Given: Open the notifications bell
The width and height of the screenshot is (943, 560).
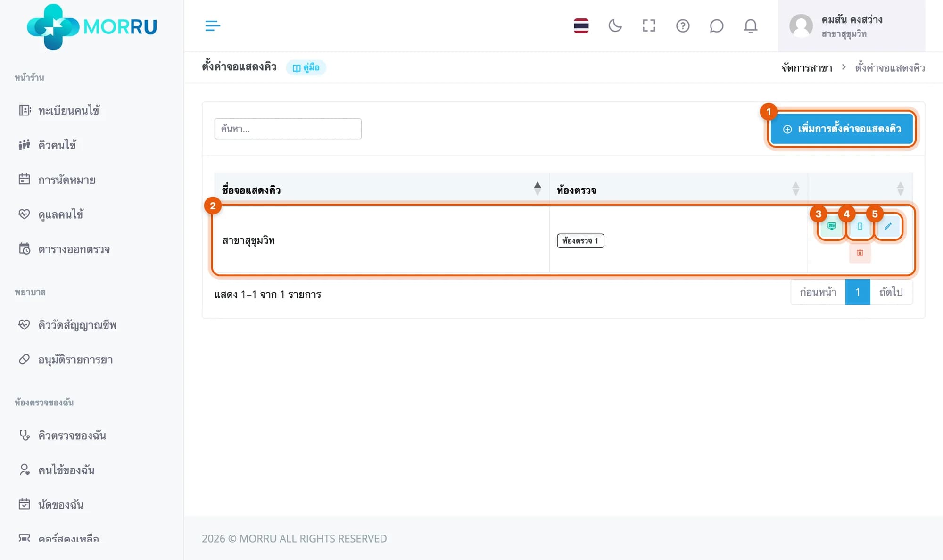Looking at the screenshot, I should [751, 25].
